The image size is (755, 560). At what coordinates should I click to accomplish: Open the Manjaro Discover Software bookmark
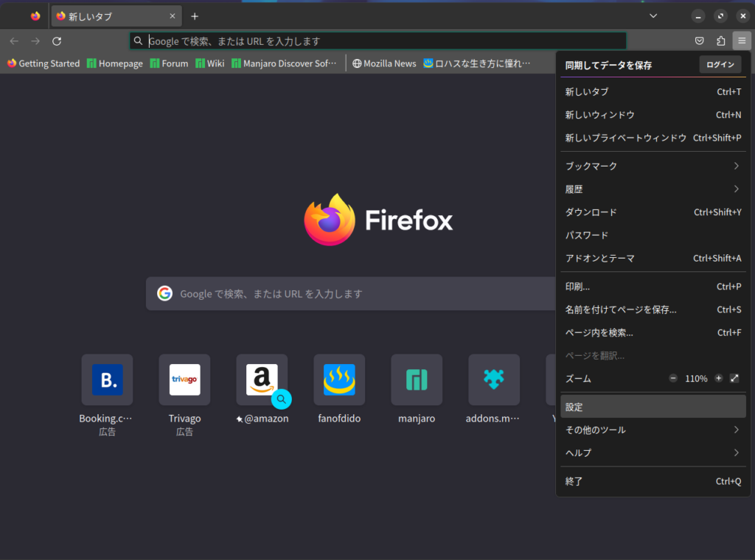(284, 63)
